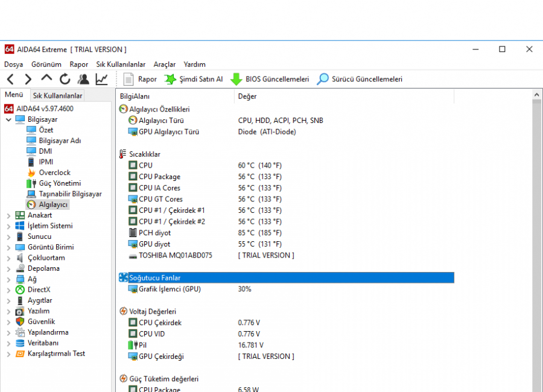Open the graph chart toolbar icon
Image resolution: width=543 pixels, height=392 pixels.
[x=101, y=79]
